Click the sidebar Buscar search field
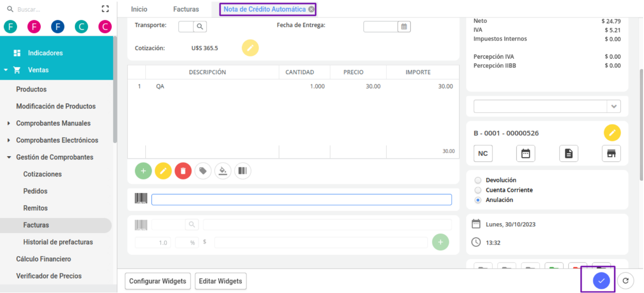Viewport: 644px width, 293px height. 57,9
